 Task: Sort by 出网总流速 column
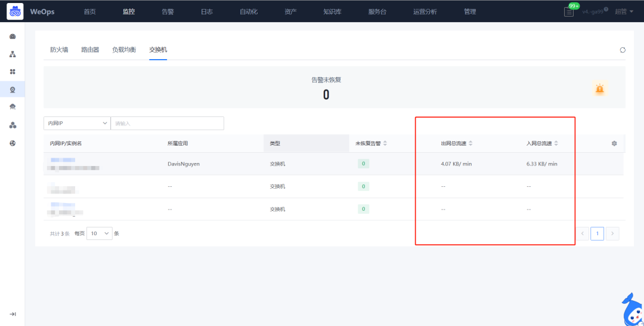point(470,143)
